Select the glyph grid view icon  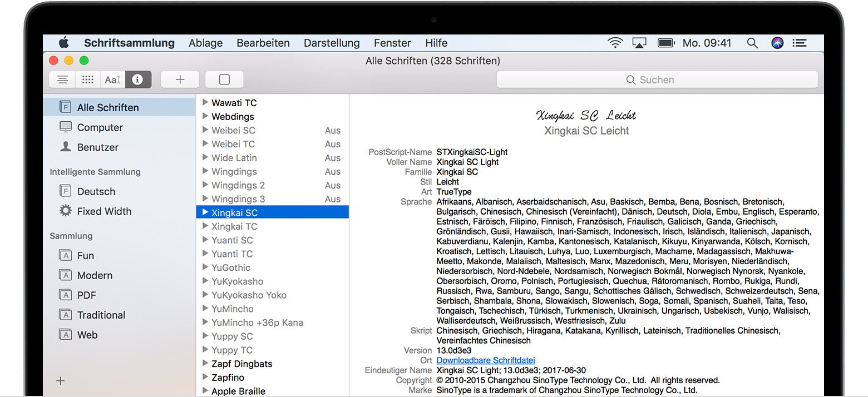tap(87, 80)
